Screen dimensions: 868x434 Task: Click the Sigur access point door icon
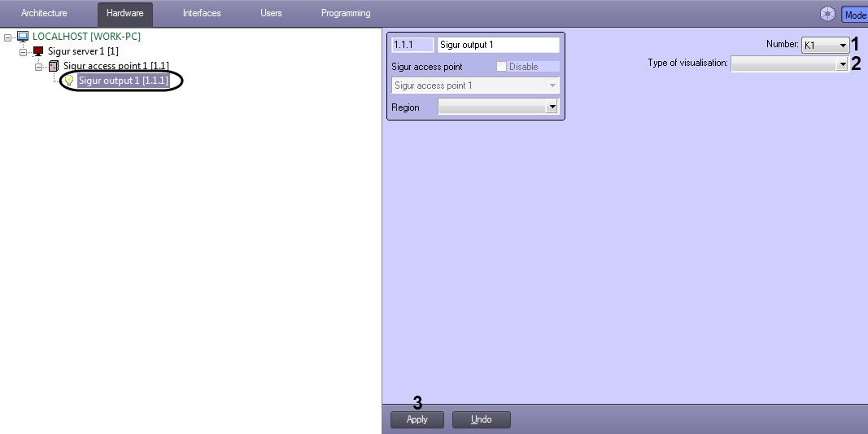click(54, 67)
